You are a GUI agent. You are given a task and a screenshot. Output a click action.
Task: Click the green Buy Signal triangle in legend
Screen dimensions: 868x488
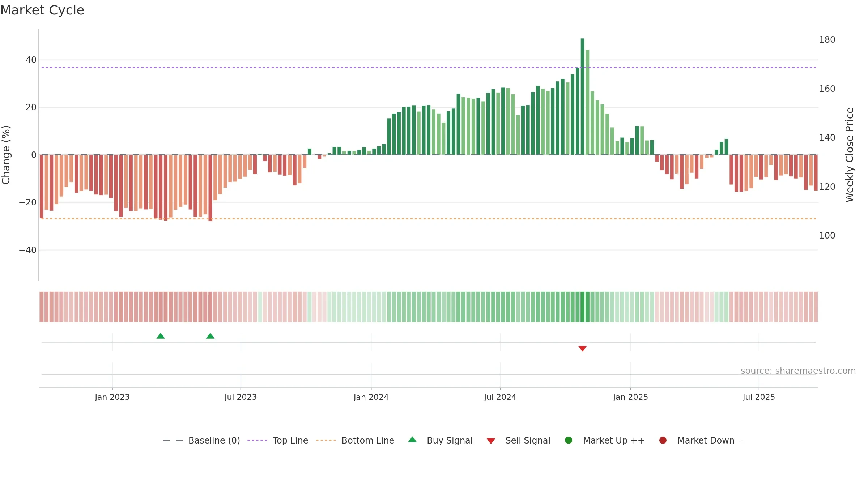point(412,440)
